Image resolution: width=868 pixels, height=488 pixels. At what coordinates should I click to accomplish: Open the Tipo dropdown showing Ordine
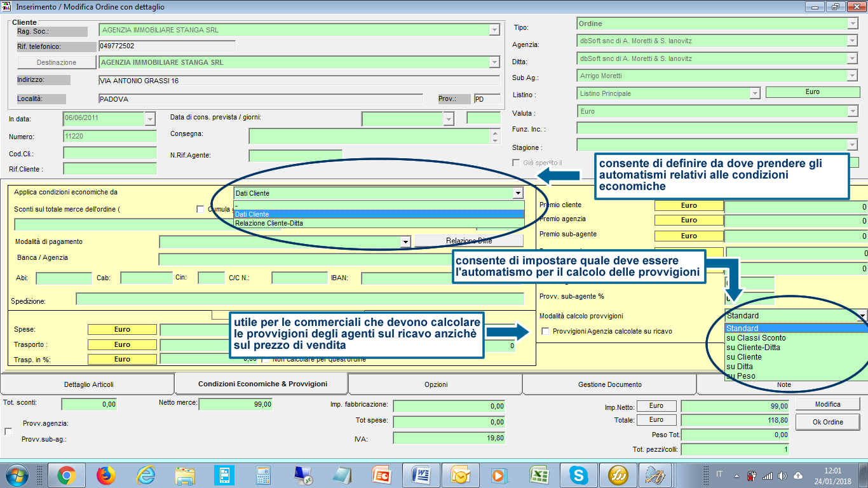[x=853, y=24]
